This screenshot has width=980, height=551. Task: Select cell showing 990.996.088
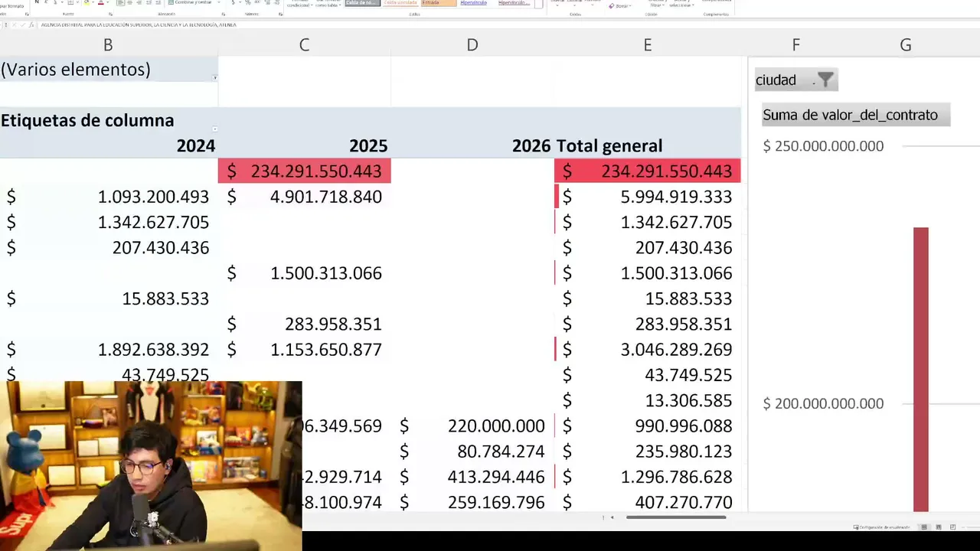click(648, 426)
